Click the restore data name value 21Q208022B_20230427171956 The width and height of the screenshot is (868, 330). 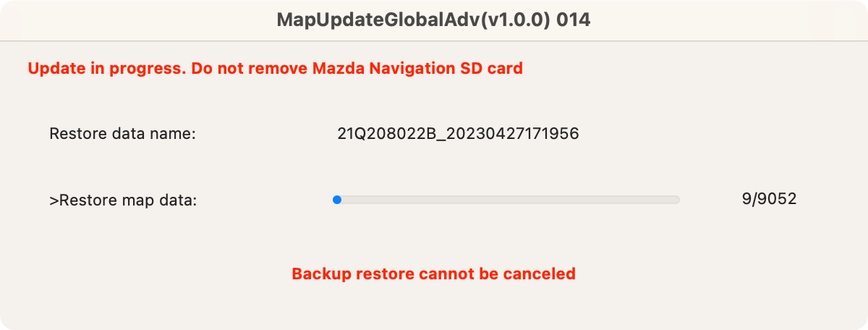click(458, 134)
